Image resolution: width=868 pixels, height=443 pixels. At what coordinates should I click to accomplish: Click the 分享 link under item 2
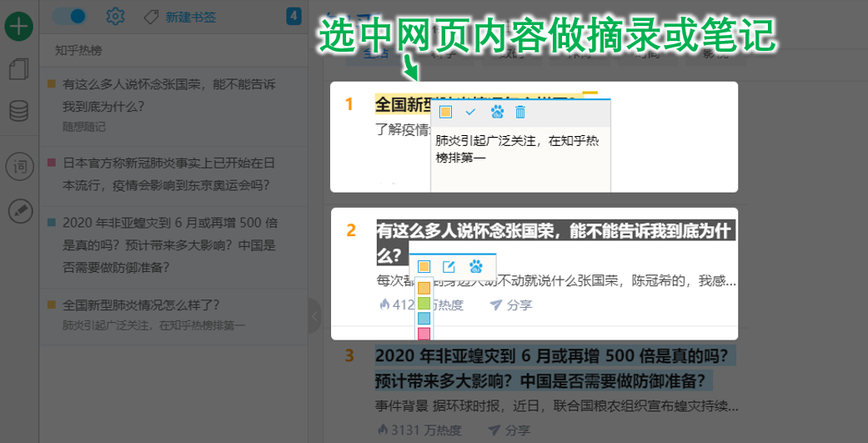[510, 305]
